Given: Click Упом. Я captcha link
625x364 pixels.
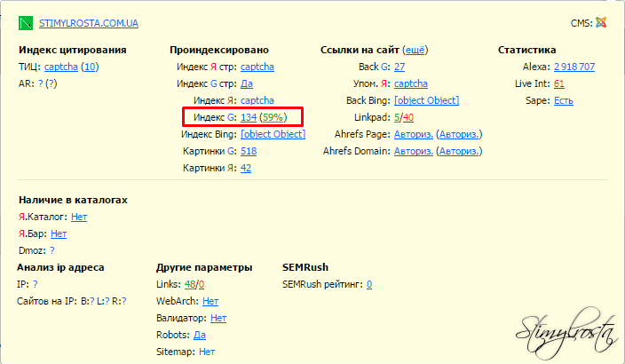Looking at the screenshot, I should [411, 83].
